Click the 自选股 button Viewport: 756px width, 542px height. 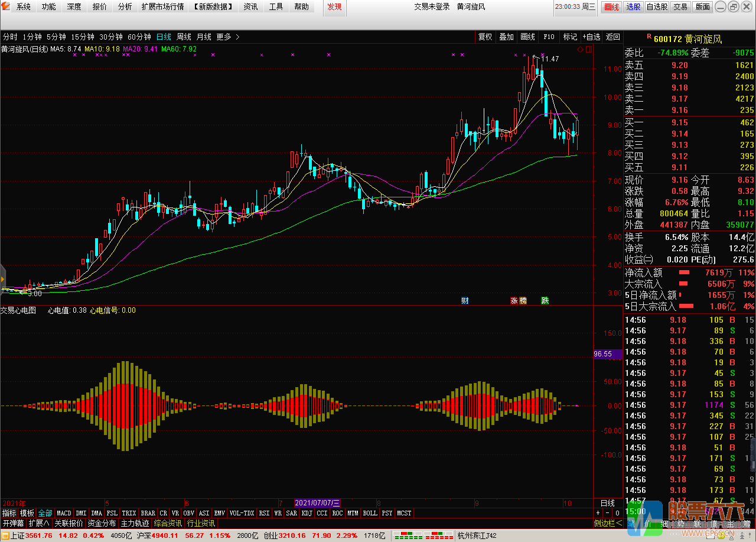click(x=657, y=7)
